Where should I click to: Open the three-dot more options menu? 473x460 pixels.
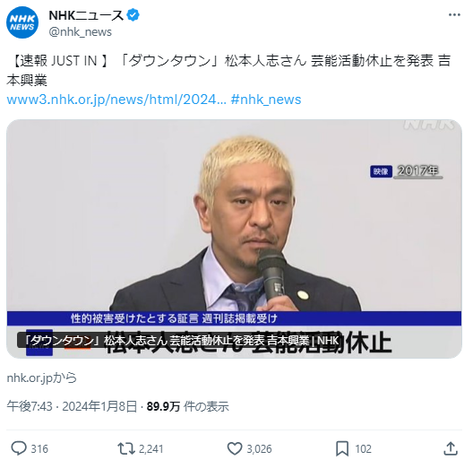[454, 15]
